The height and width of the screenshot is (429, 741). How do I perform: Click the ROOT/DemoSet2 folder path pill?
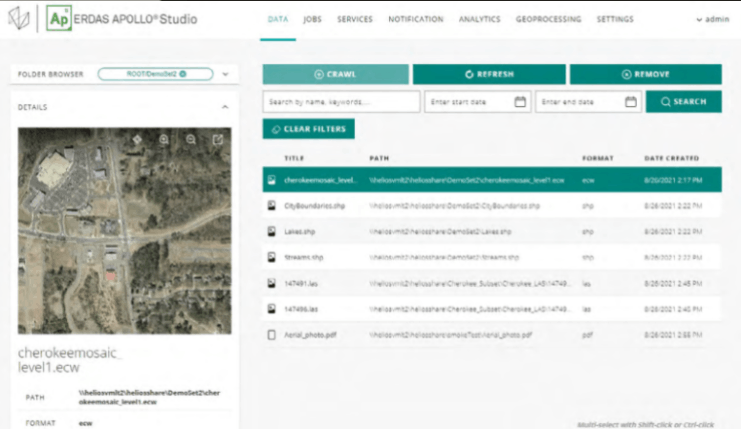pos(155,74)
